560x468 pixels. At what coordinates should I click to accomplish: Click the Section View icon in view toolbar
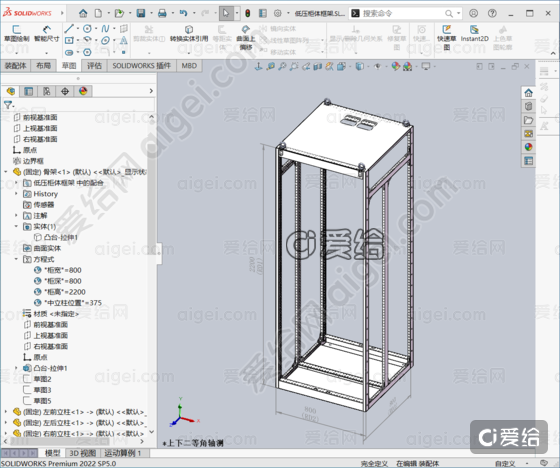tap(318, 66)
